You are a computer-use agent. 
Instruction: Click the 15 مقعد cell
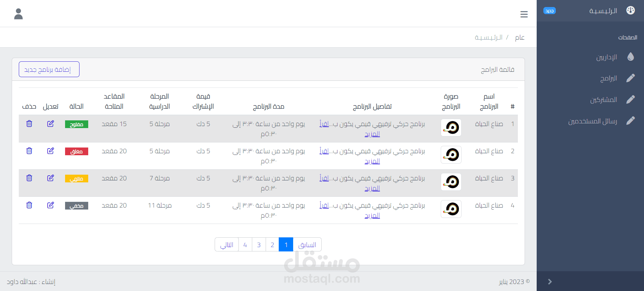tap(114, 124)
